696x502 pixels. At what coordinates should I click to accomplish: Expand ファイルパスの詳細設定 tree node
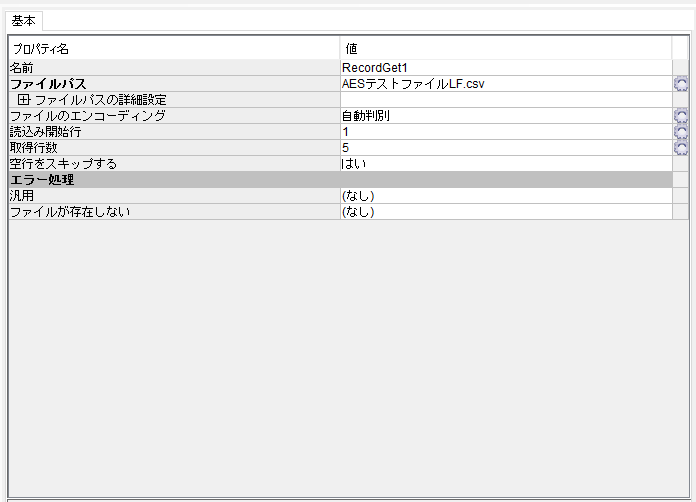point(24,100)
